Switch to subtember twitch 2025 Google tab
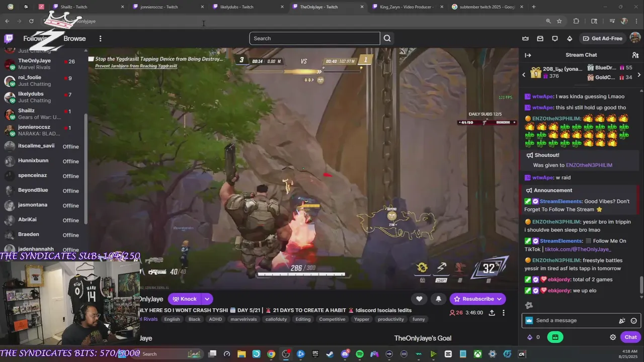Screen dimensions: 644x362 [489, 7]
